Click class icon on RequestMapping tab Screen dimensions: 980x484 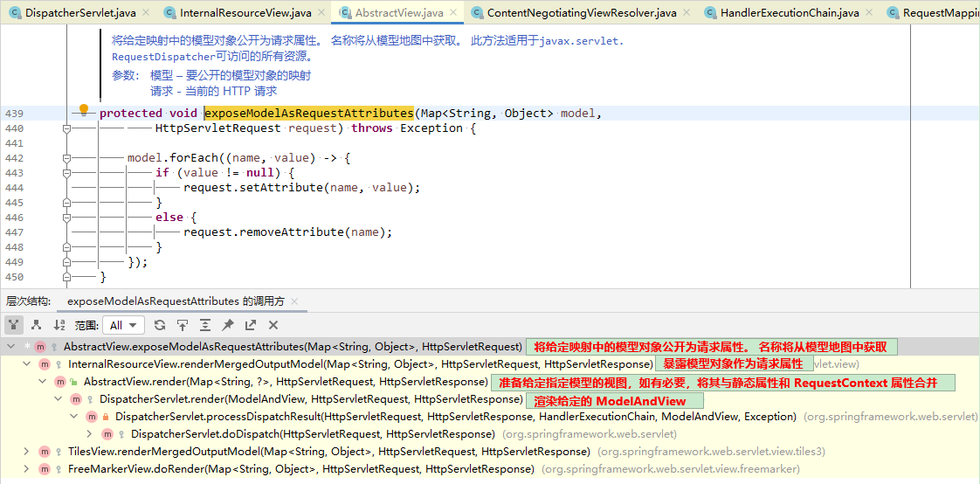pyautogui.click(x=894, y=12)
